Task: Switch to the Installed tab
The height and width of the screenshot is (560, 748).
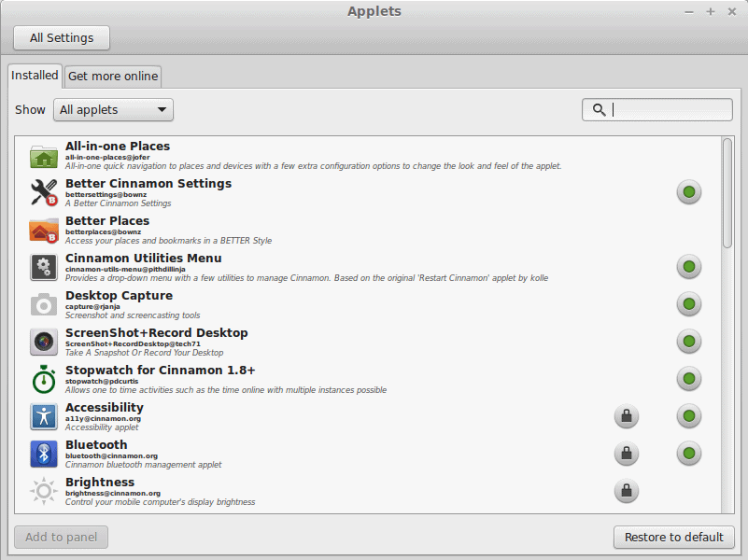Action: 35,76
